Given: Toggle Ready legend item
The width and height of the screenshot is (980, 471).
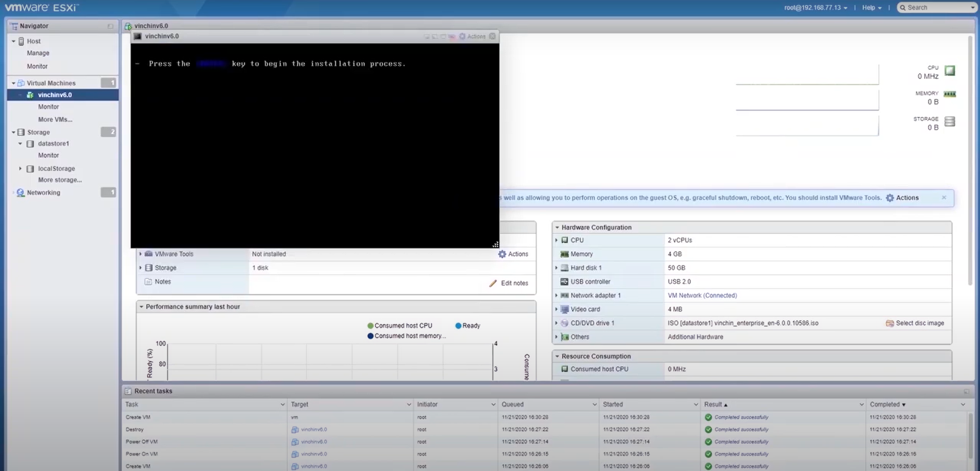Looking at the screenshot, I should coord(467,326).
